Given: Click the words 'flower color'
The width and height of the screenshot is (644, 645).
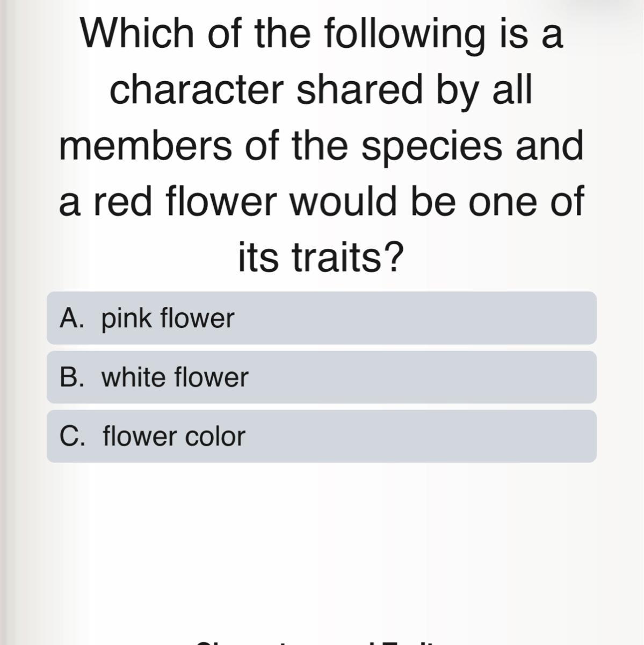Looking at the screenshot, I should click(173, 436).
